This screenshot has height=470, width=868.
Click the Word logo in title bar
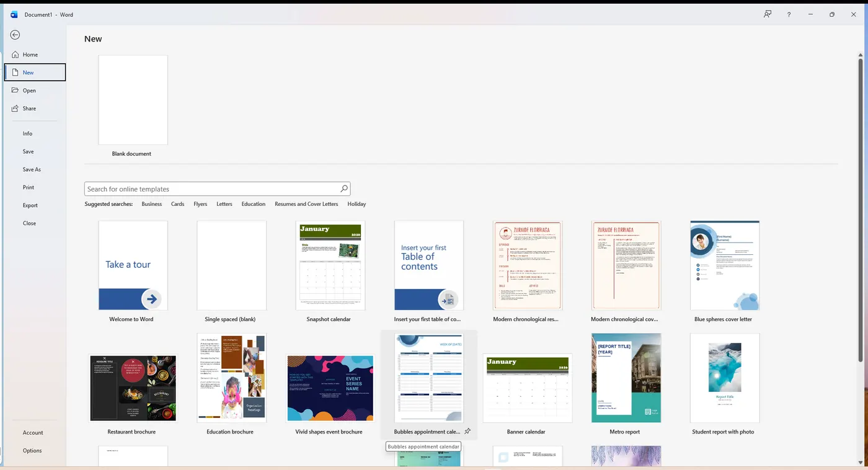14,14
